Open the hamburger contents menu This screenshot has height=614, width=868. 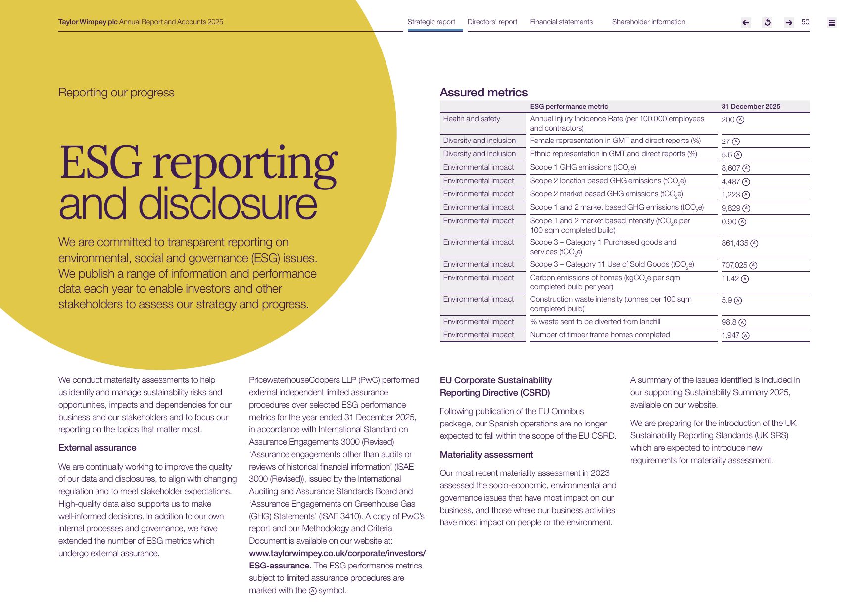(832, 22)
